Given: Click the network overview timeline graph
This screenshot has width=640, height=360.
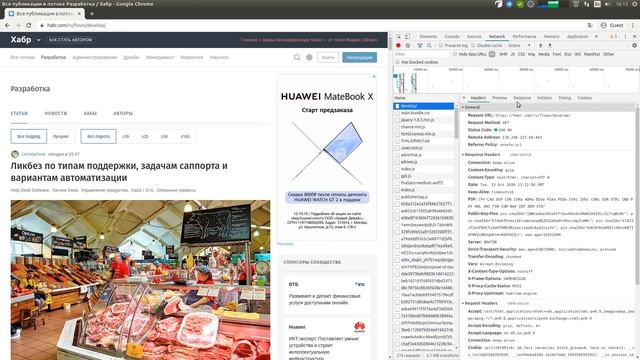Looking at the screenshot, I should [x=516, y=80].
